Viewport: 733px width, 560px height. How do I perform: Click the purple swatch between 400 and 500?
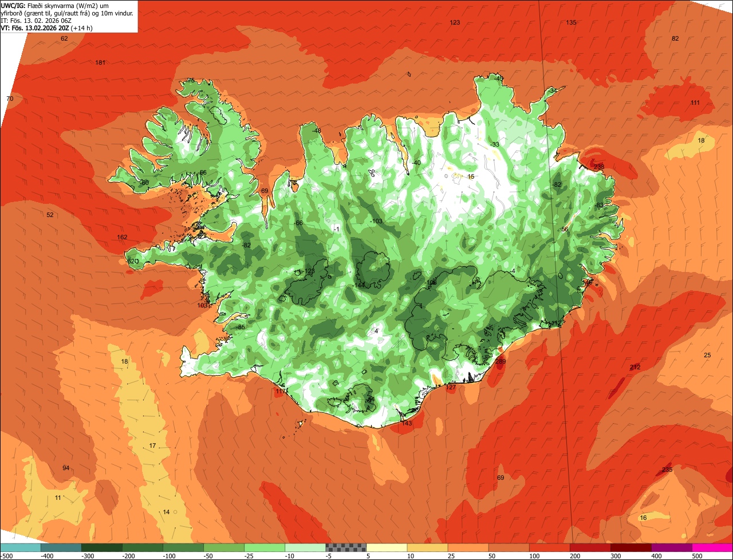[x=672, y=547]
